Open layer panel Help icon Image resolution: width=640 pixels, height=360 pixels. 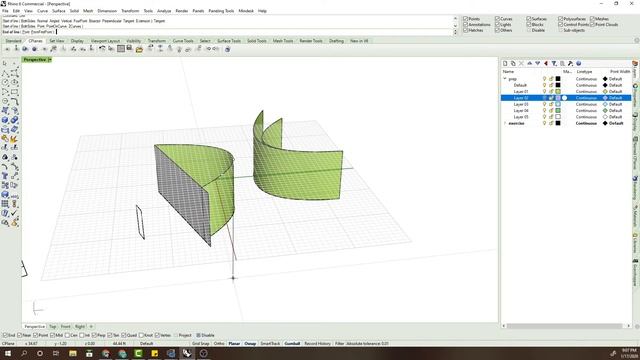[578, 64]
